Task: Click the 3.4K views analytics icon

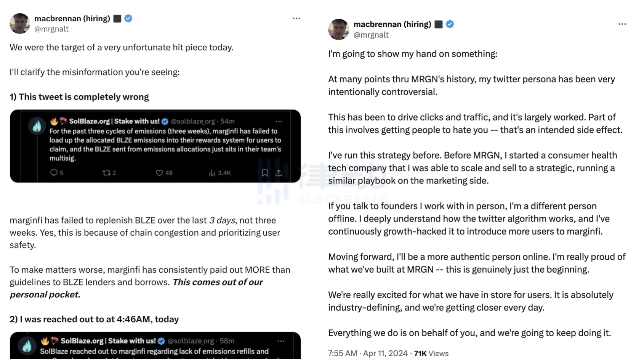Action: [212, 173]
